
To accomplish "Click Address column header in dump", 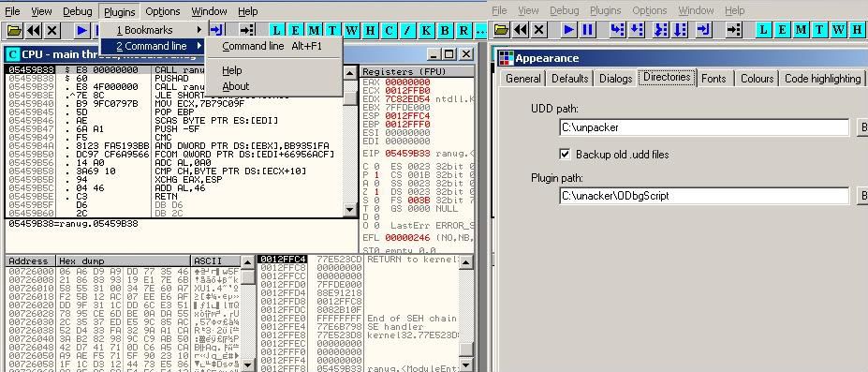I will point(31,260).
